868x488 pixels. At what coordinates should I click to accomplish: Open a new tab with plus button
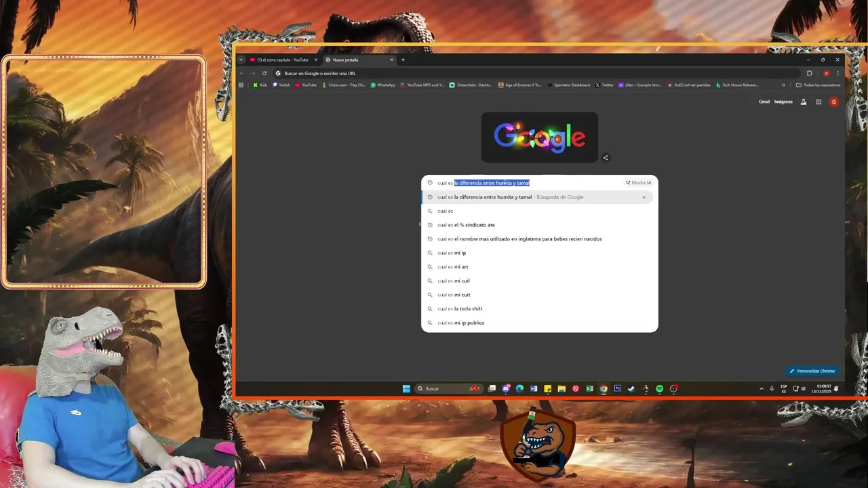tap(403, 60)
